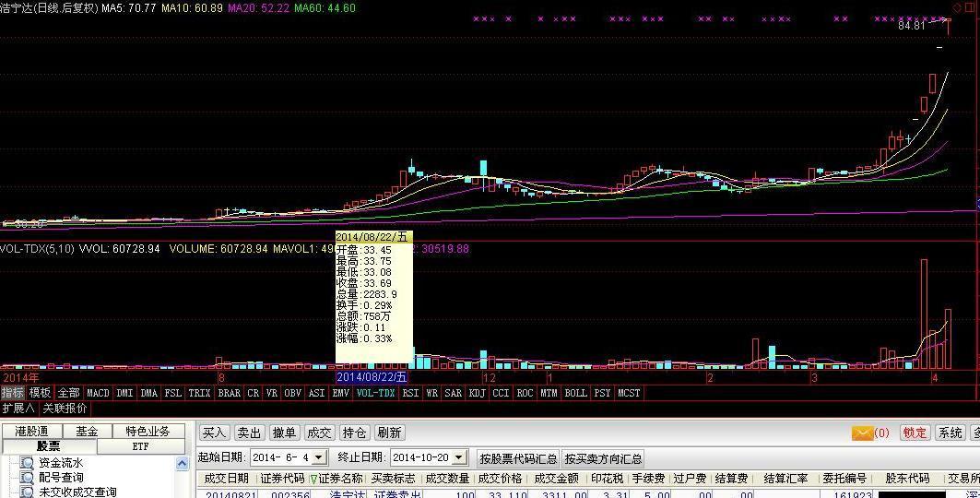Click the red diamond icon at chart top-right
The image size is (980, 498).
(x=958, y=7)
